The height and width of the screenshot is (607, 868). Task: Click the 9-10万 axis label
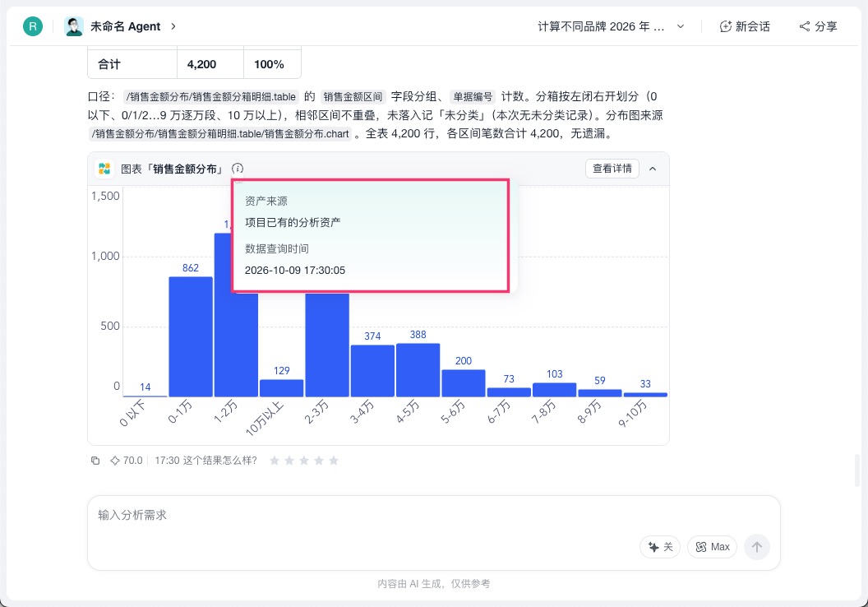pos(633,414)
